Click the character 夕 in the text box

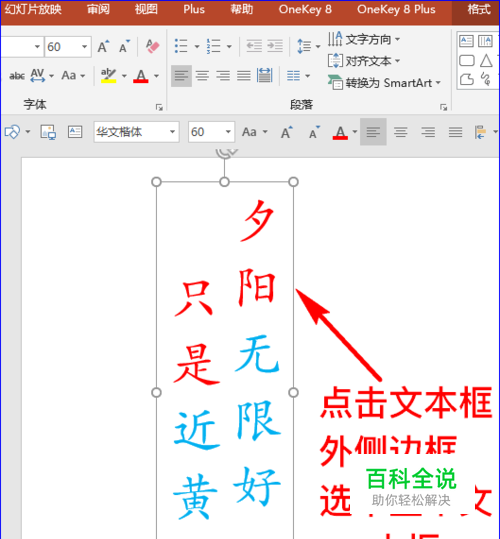258,221
